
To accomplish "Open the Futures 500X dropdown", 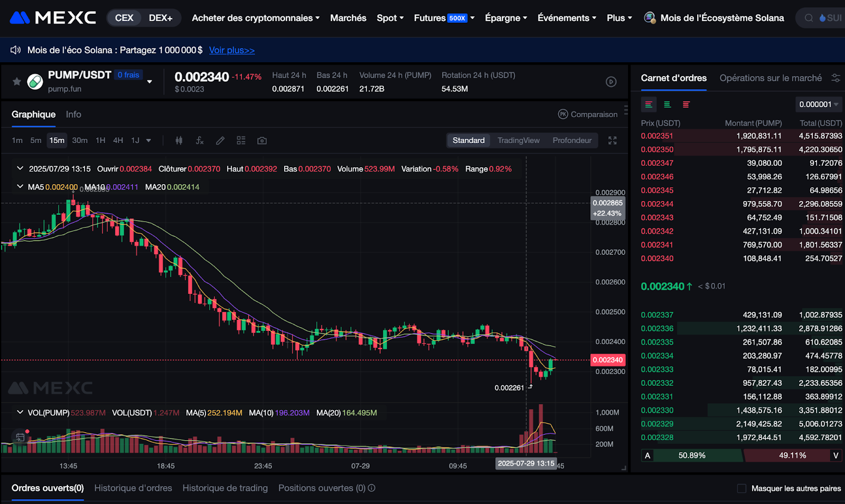I will pos(444,18).
